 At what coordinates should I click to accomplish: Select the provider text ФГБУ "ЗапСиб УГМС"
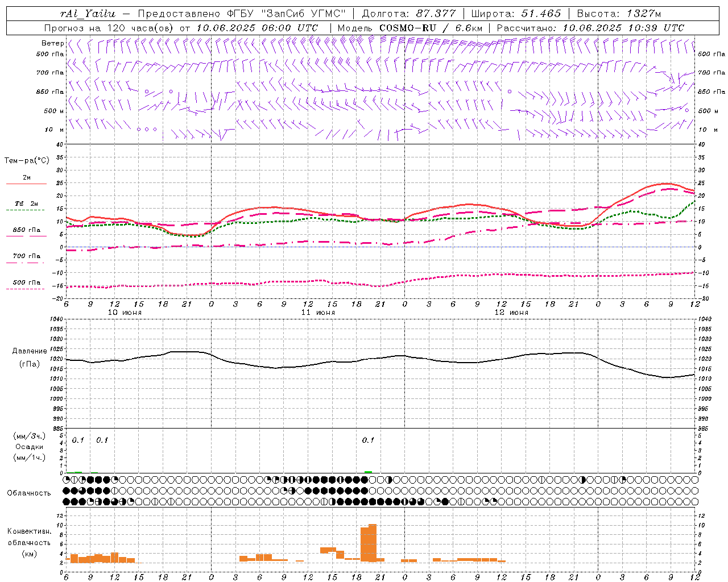[287, 14]
